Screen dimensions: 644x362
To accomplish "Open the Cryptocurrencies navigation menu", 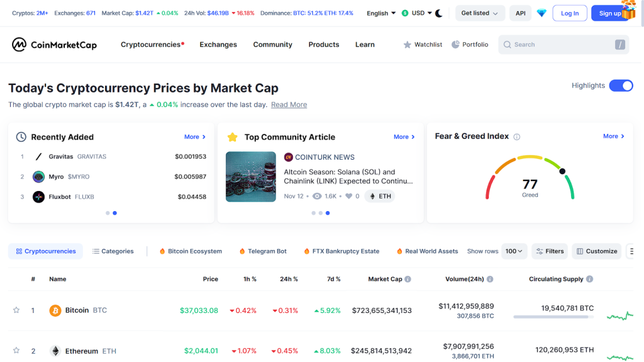I will [x=152, y=45].
